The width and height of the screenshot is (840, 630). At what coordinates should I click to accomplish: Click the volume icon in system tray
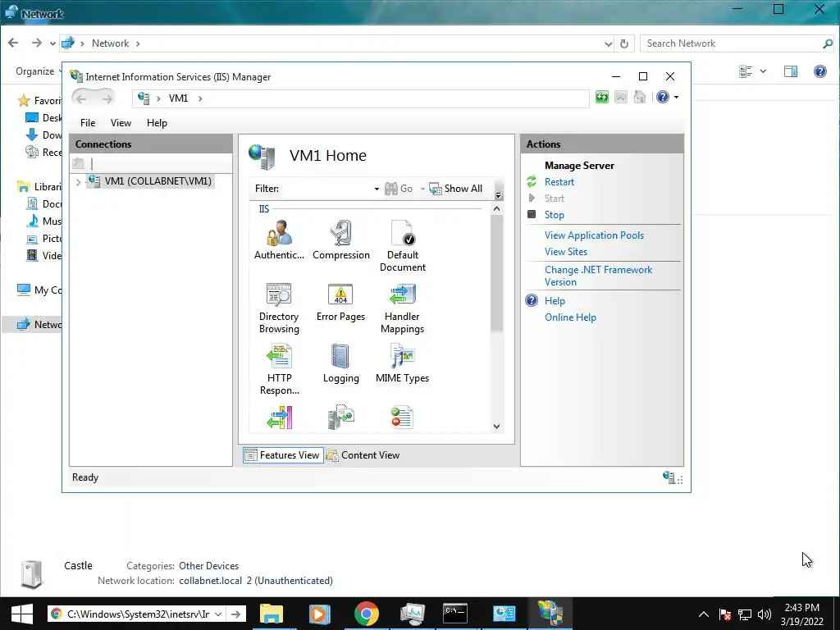tap(765, 614)
